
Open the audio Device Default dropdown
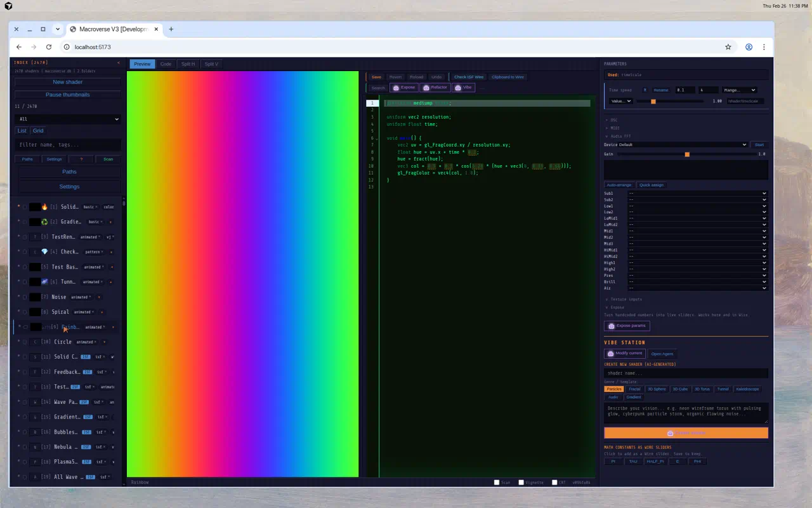point(683,145)
